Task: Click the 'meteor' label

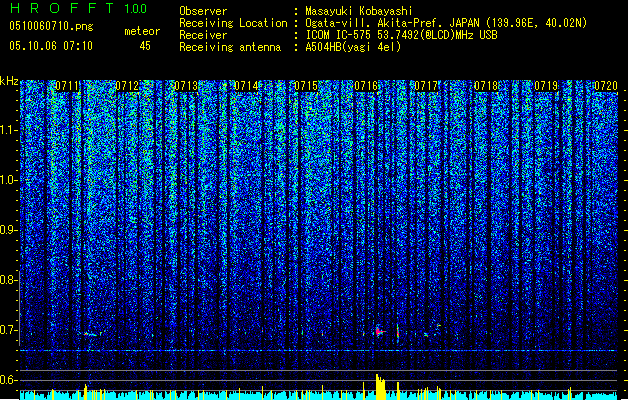Action: point(142,31)
